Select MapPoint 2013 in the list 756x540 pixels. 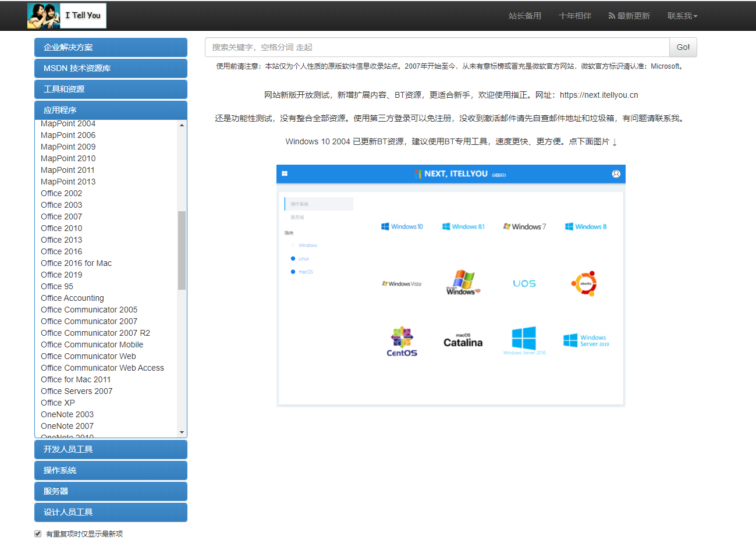point(68,182)
